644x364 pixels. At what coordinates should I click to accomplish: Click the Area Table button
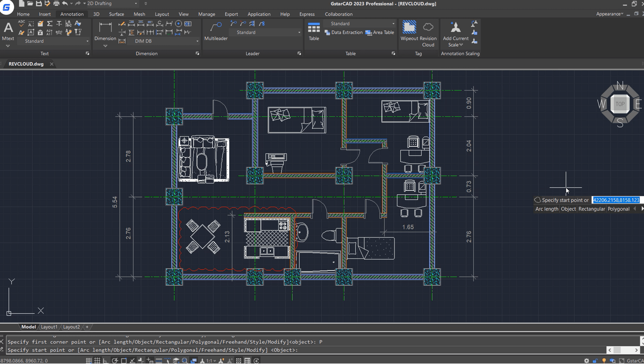pyautogui.click(x=380, y=33)
